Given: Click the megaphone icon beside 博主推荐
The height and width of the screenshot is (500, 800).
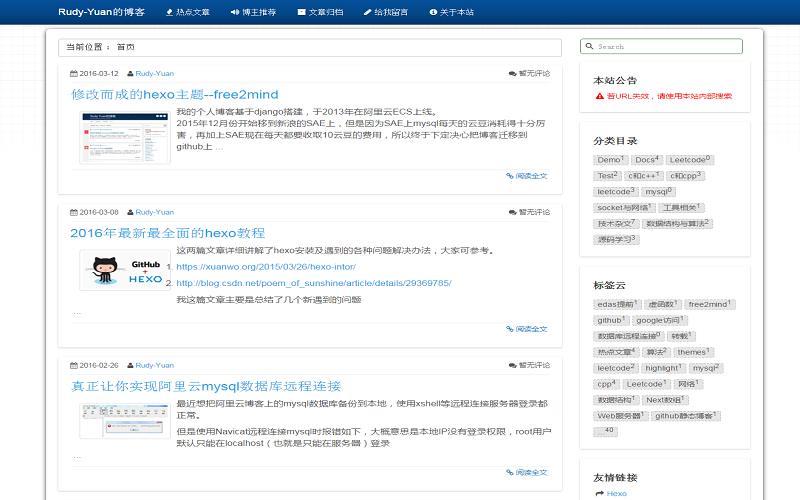Looking at the screenshot, I should click(234, 12).
